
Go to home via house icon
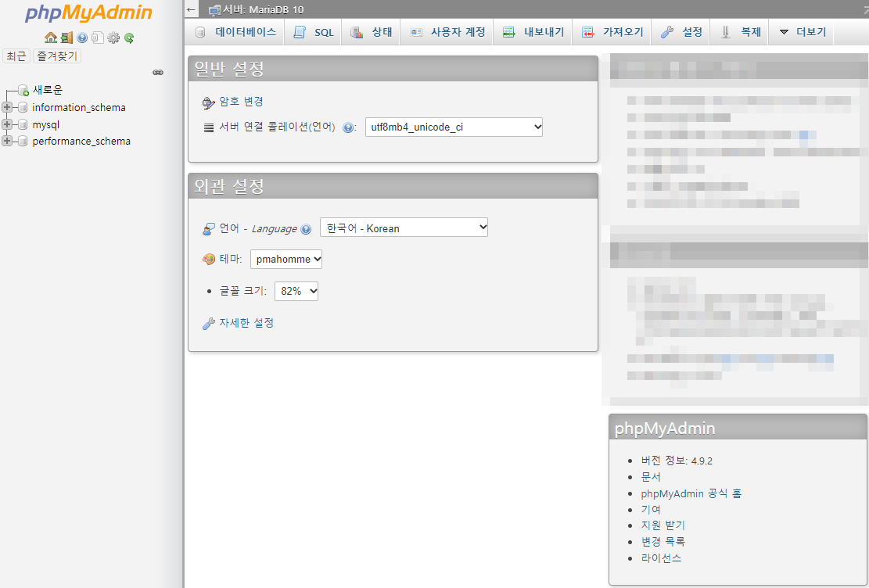coord(51,38)
